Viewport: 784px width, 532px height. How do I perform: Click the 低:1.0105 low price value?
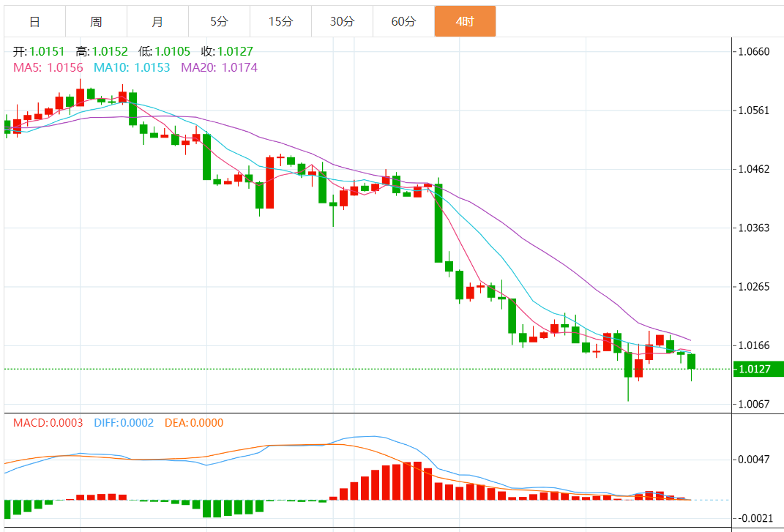[165, 51]
